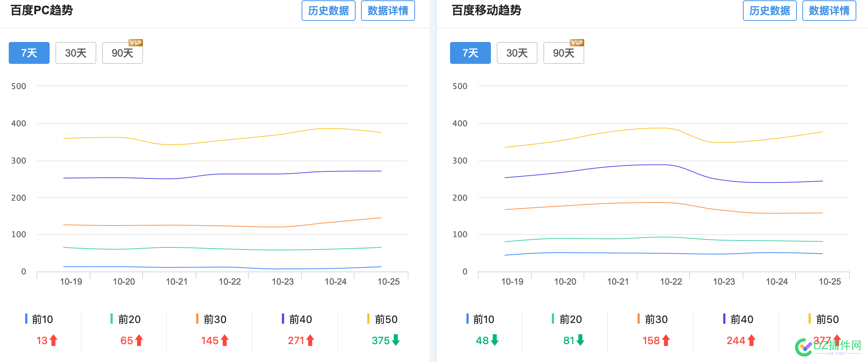
Task: Click mobile 前10 value 48
Action: (483, 341)
